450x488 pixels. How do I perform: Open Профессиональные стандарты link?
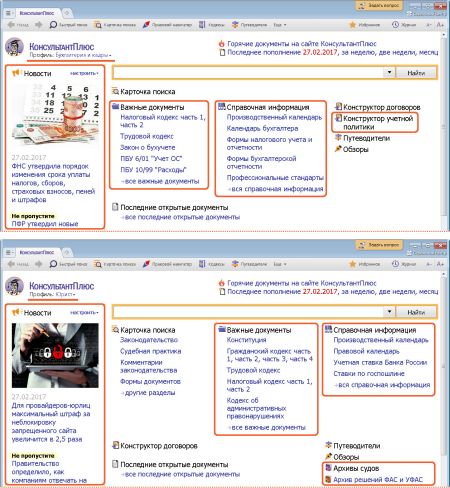[x=275, y=178]
